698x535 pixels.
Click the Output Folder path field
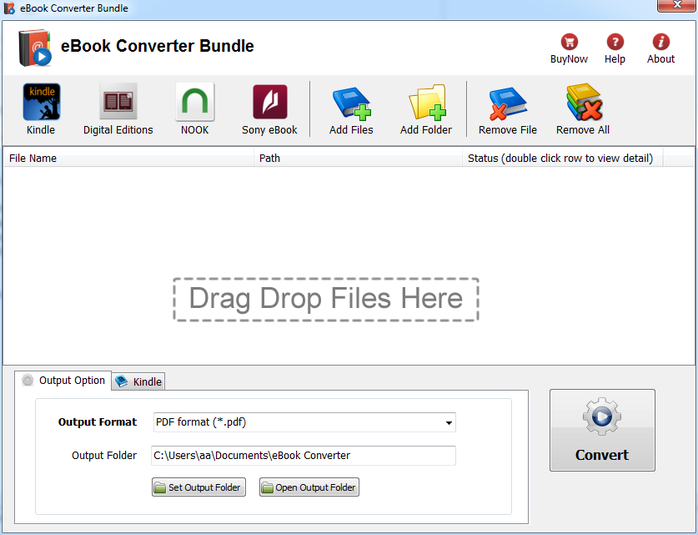303,455
